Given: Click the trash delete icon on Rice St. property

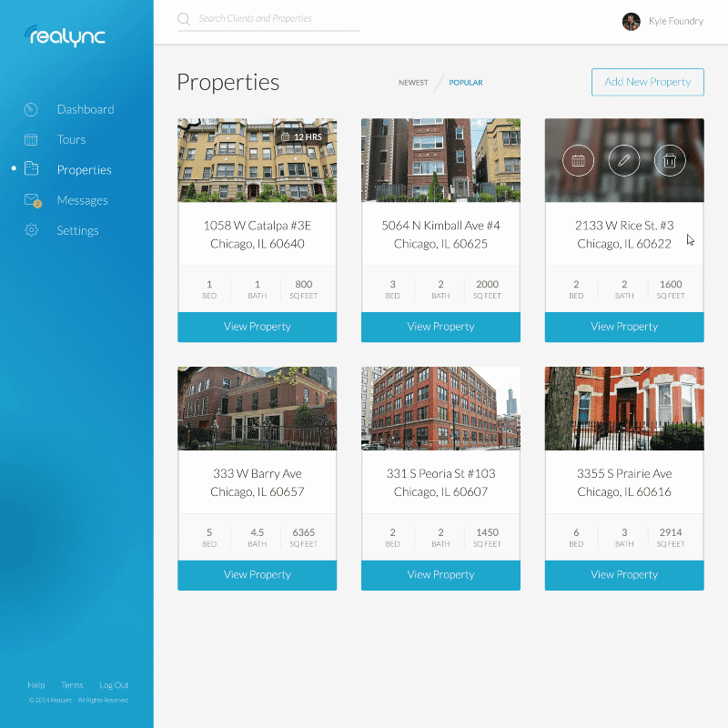Looking at the screenshot, I should coord(670,161).
